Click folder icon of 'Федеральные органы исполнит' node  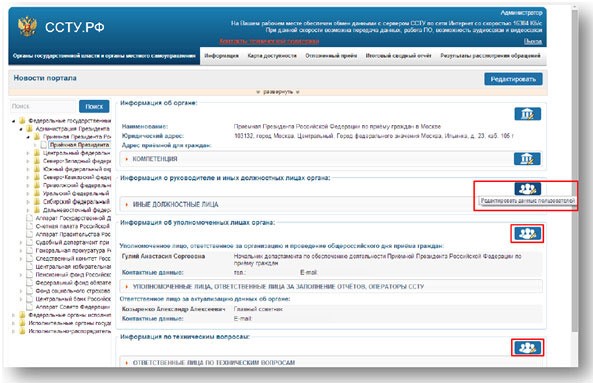(x=23, y=315)
